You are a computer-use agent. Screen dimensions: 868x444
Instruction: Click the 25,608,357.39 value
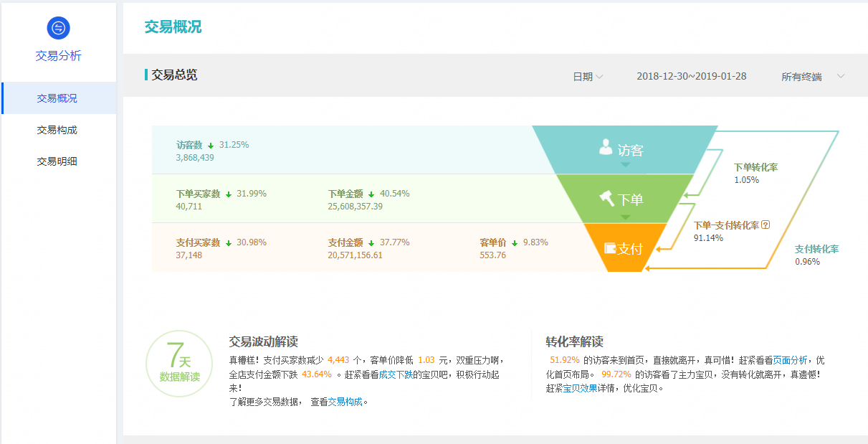point(356,206)
